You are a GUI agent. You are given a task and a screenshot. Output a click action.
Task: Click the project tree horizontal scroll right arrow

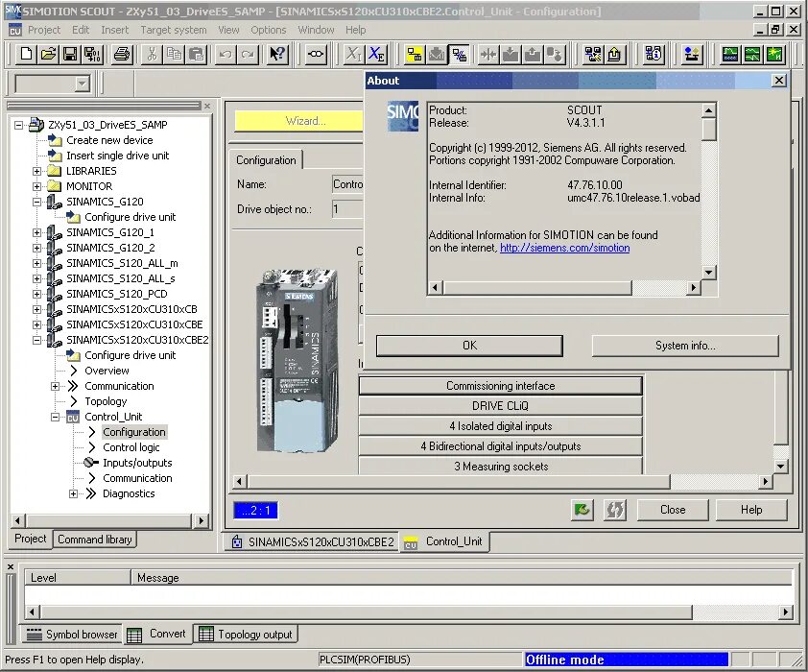point(201,520)
